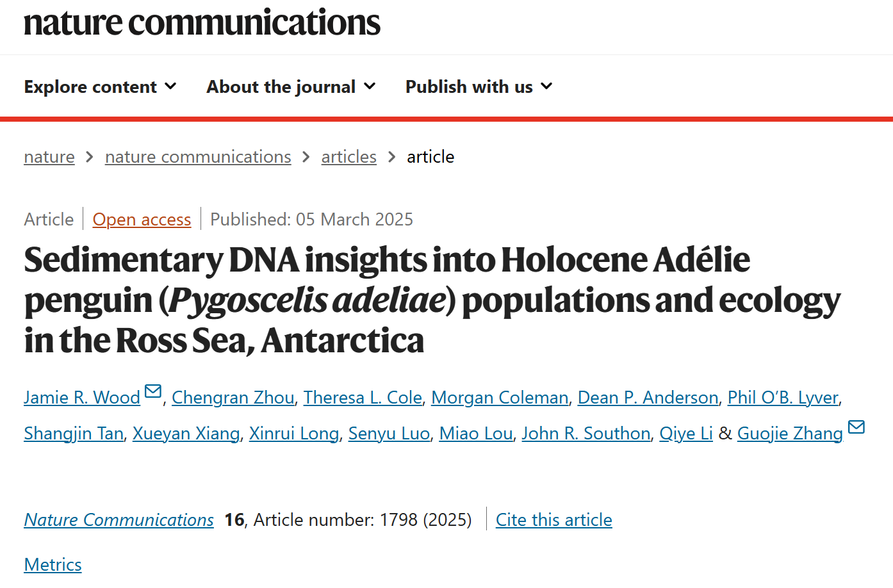The height and width of the screenshot is (588, 893).
Task: Open the article Metrics page
Action: (x=53, y=565)
